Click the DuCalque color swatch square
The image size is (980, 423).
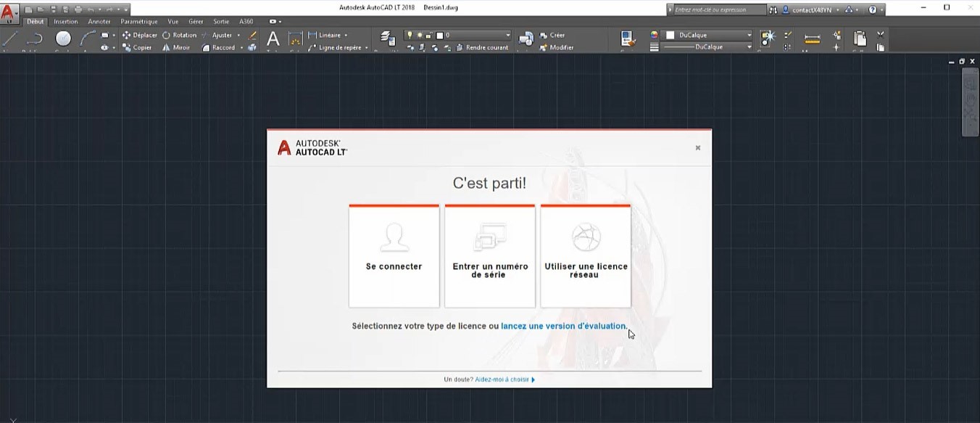(x=670, y=35)
